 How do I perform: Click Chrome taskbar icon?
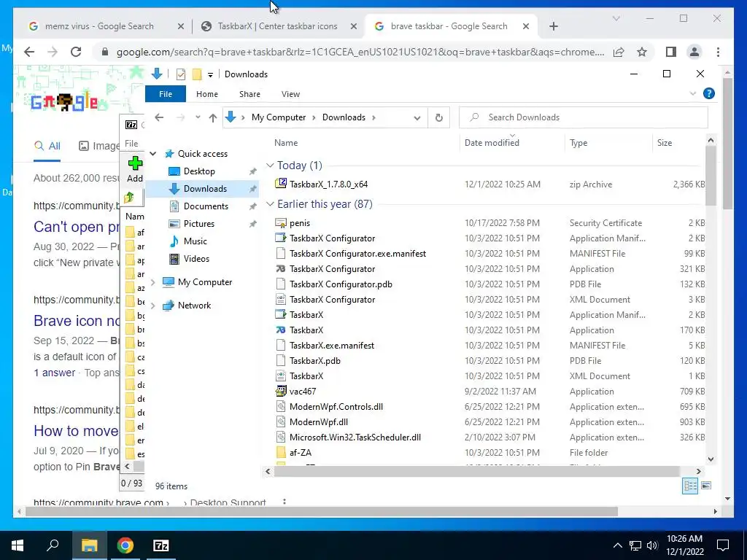click(125, 545)
